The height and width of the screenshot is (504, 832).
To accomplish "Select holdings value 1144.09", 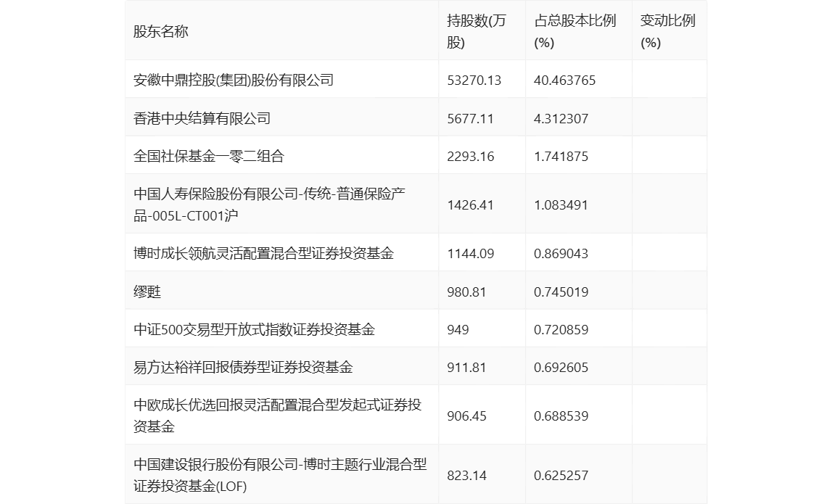I will click(x=471, y=254).
